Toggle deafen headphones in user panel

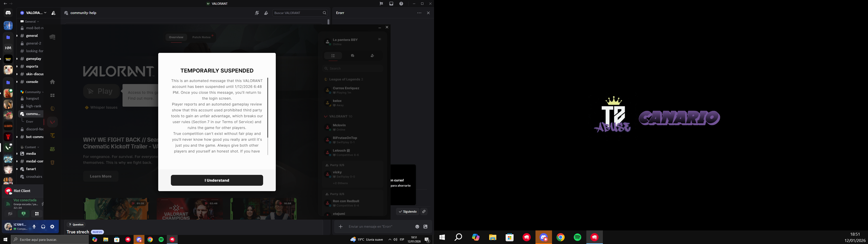(43, 227)
